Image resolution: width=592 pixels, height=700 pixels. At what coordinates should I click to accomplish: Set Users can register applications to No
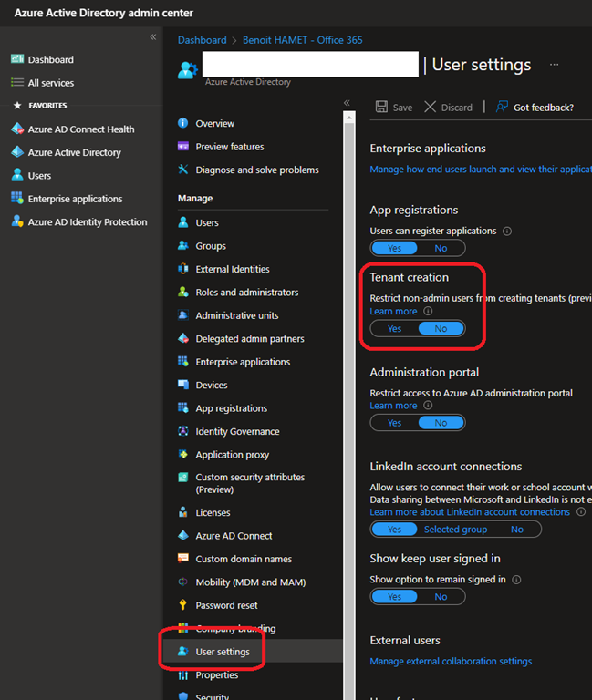[441, 248]
